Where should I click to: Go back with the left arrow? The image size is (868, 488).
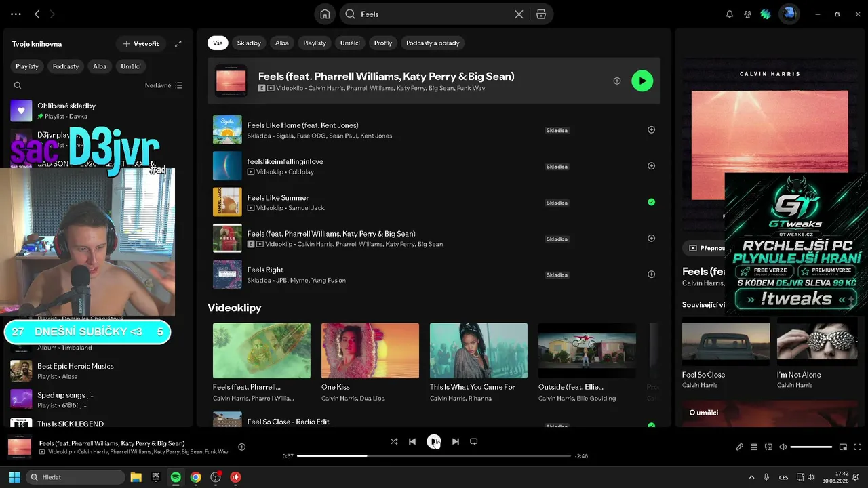click(x=37, y=14)
